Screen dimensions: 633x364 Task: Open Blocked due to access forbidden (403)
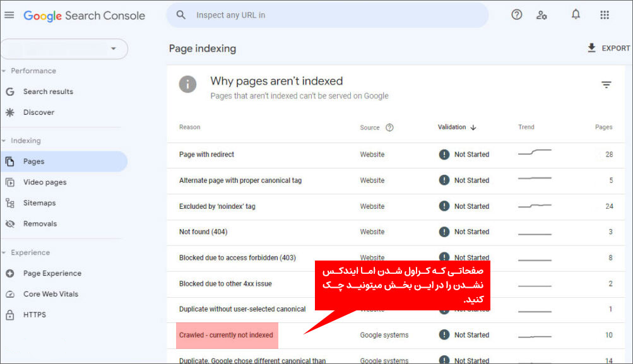(396, 258)
